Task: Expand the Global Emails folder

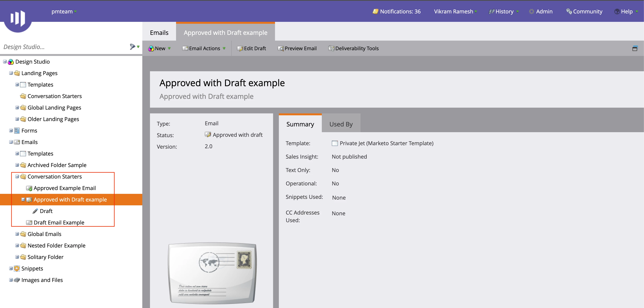Action: (x=17, y=234)
